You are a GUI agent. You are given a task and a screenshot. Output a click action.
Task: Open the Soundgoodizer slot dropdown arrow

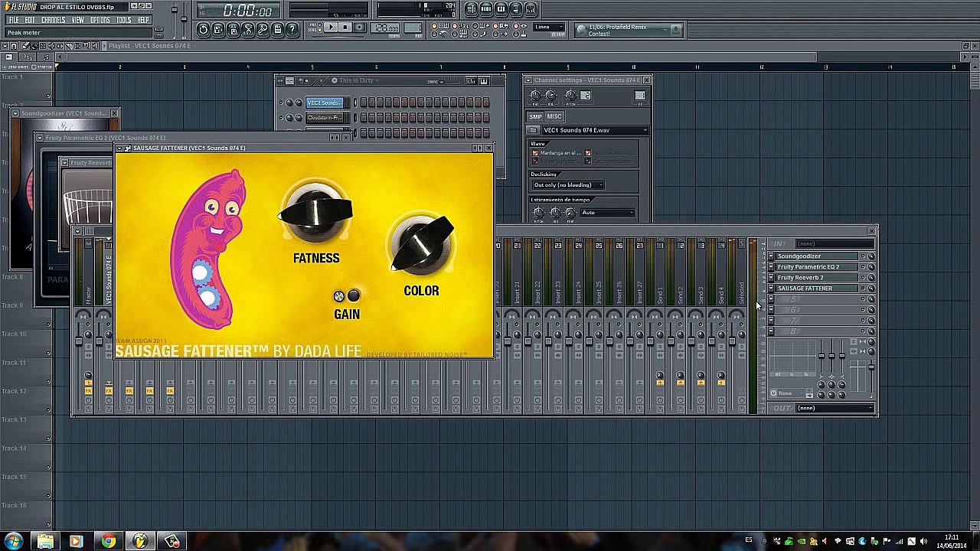(771, 256)
